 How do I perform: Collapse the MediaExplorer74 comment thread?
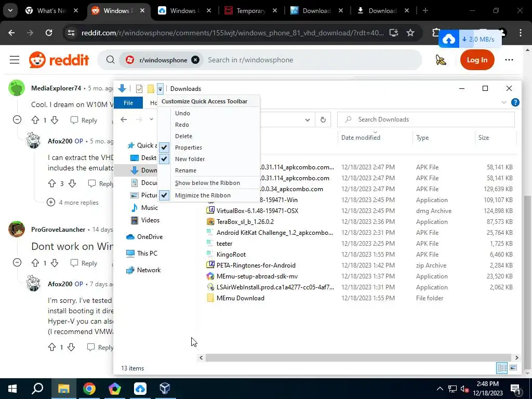click(x=17, y=119)
